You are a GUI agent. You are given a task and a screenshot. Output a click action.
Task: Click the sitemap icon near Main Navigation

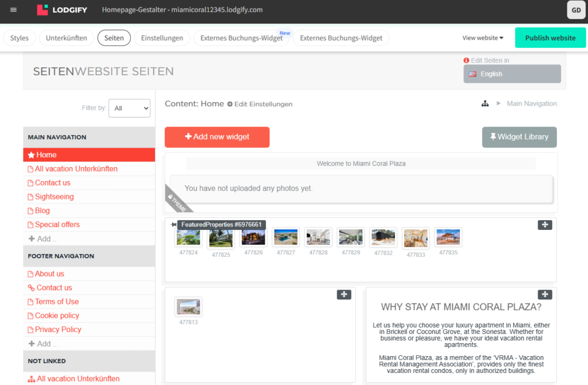tap(485, 103)
